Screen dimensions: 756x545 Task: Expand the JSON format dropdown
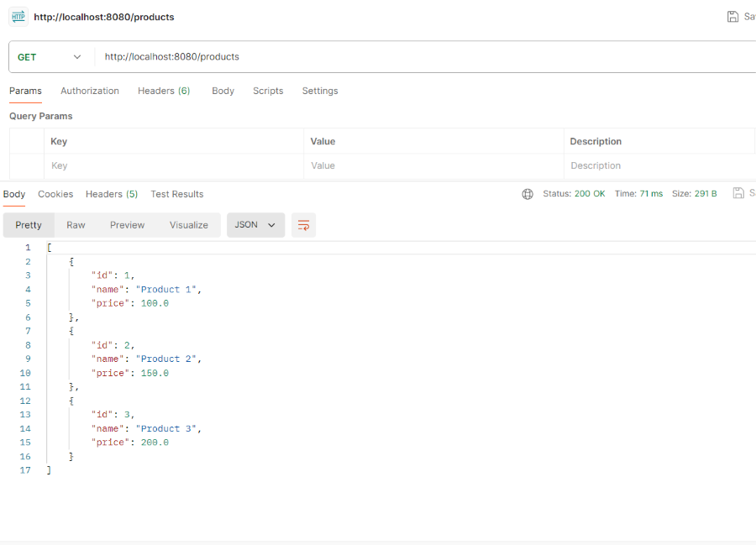(x=255, y=225)
